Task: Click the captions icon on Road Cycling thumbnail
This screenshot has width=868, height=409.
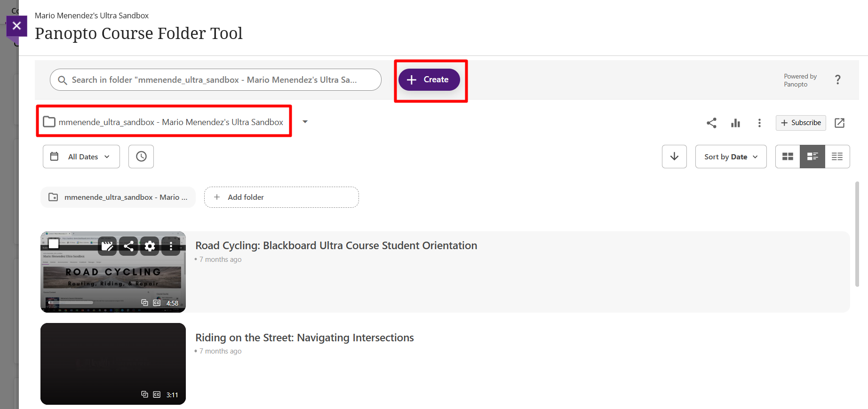Action: point(157,303)
